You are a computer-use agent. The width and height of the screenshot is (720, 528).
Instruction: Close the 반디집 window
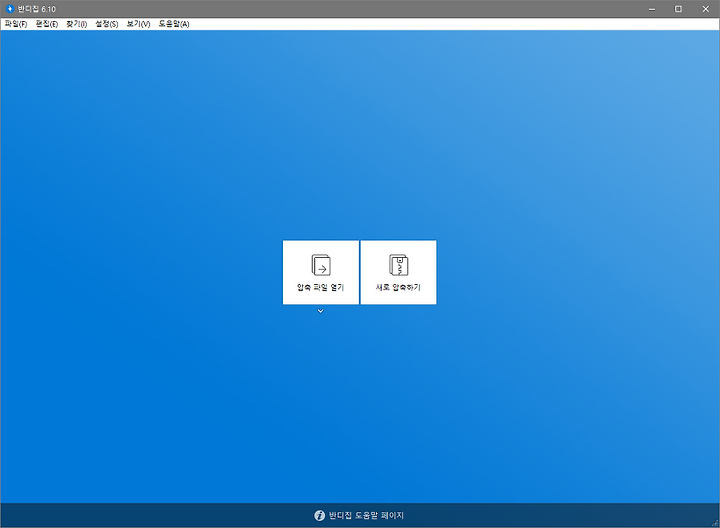click(x=706, y=9)
